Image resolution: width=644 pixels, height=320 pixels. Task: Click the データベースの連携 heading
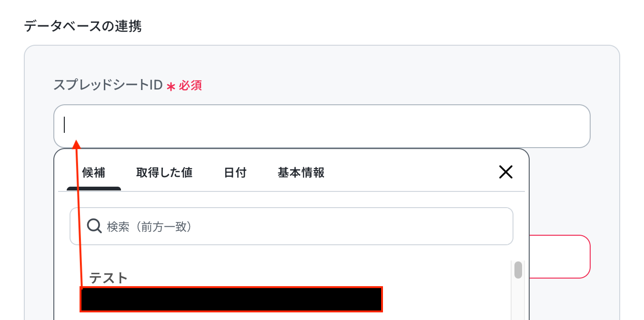(x=83, y=26)
